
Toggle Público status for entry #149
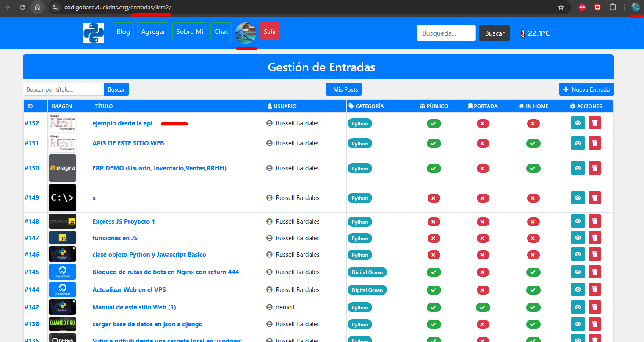coord(434,198)
